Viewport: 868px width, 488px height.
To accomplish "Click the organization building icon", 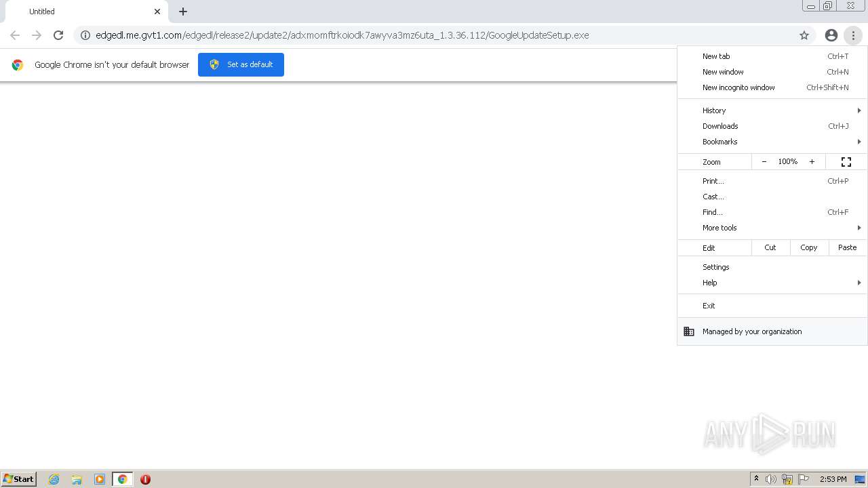I will click(689, 331).
